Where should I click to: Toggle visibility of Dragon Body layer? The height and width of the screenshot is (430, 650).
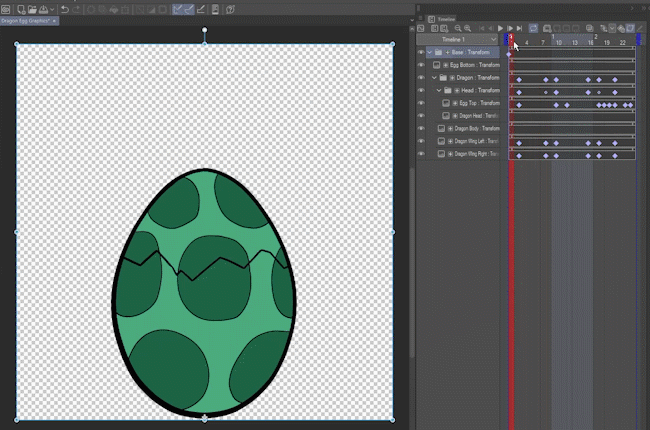click(421, 129)
